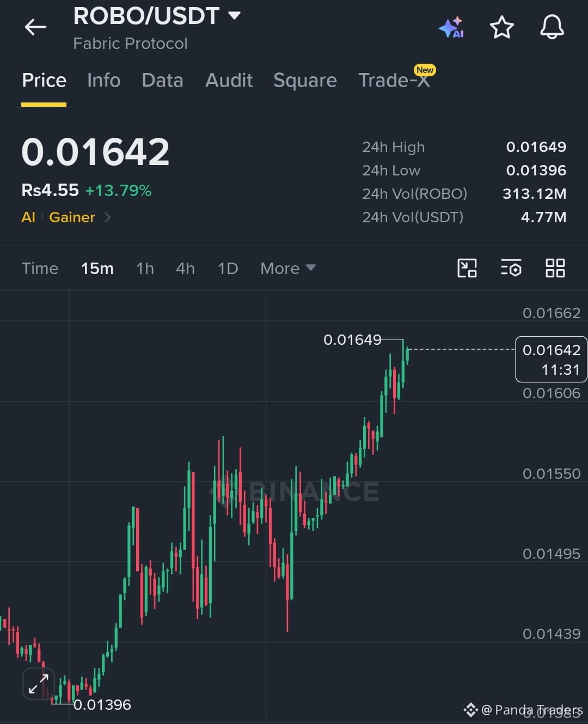Switch to the Price tab
The image size is (588, 724).
pos(44,80)
